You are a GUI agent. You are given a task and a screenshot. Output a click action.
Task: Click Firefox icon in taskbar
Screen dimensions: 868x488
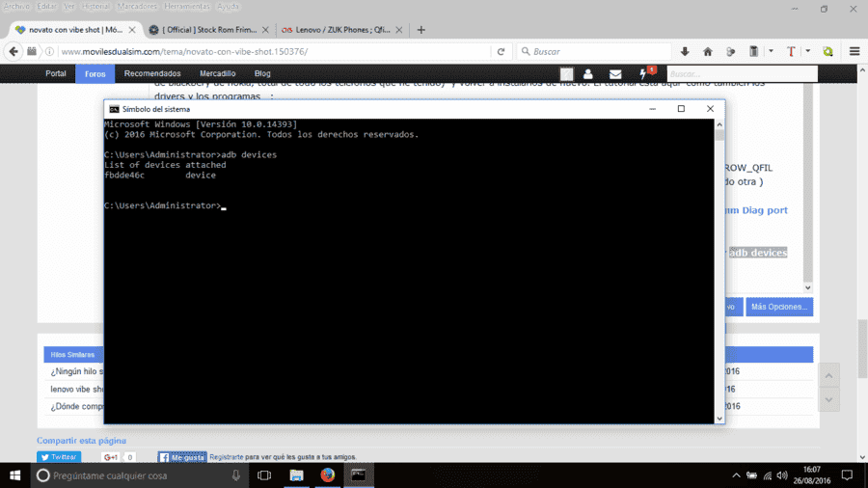click(x=327, y=475)
